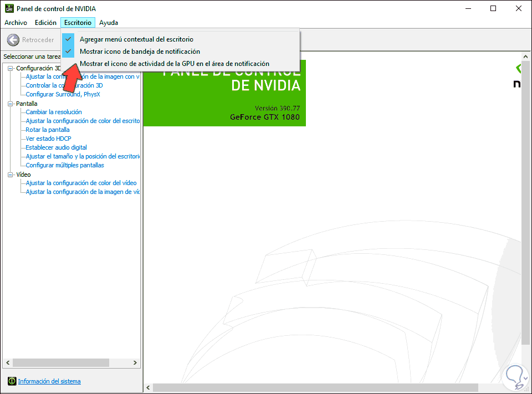Open Información del sistema link

[49, 381]
